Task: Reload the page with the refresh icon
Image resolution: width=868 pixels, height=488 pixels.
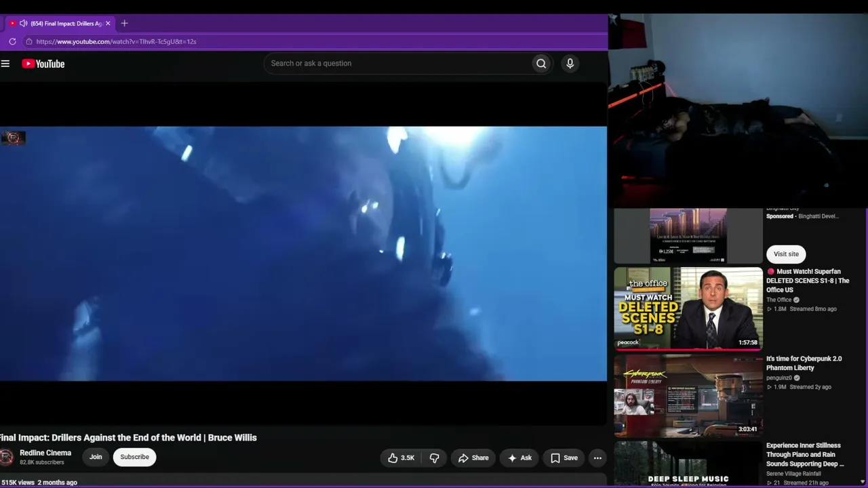Action: click(12, 41)
